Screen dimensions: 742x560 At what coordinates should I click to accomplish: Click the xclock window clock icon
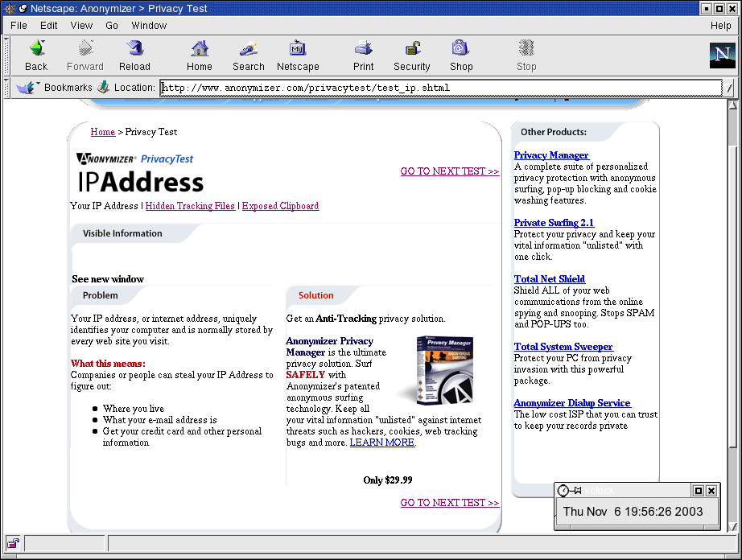(x=563, y=491)
